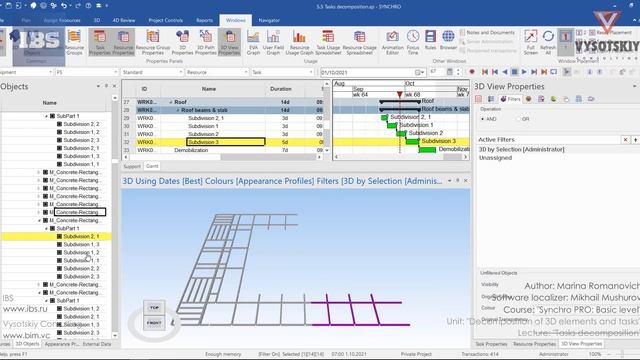The height and width of the screenshot is (360, 640).
Task: Move the active filter up with arrow
Action: pyautogui.click(x=636, y=140)
